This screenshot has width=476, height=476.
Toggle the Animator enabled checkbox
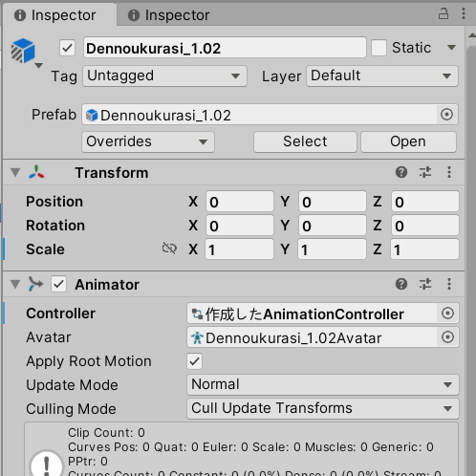click(x=59, y=284)
